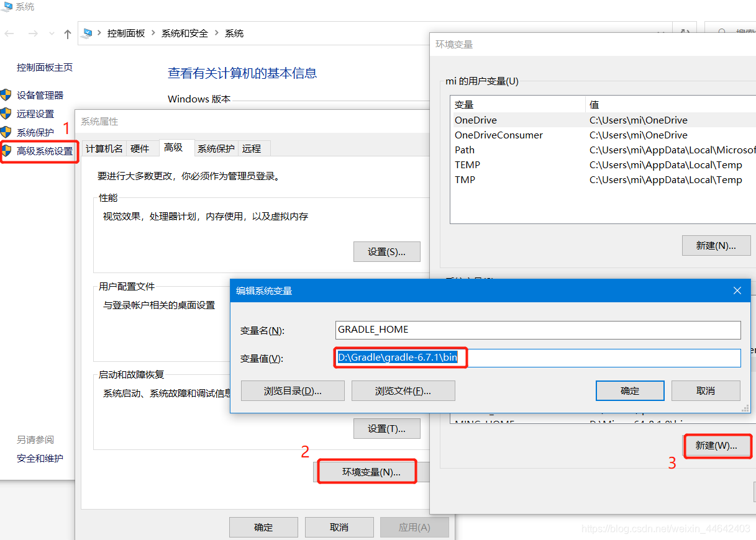Click the up arrow in the address bar
This screenshot has width=756, height=540.
pos(68,34)
